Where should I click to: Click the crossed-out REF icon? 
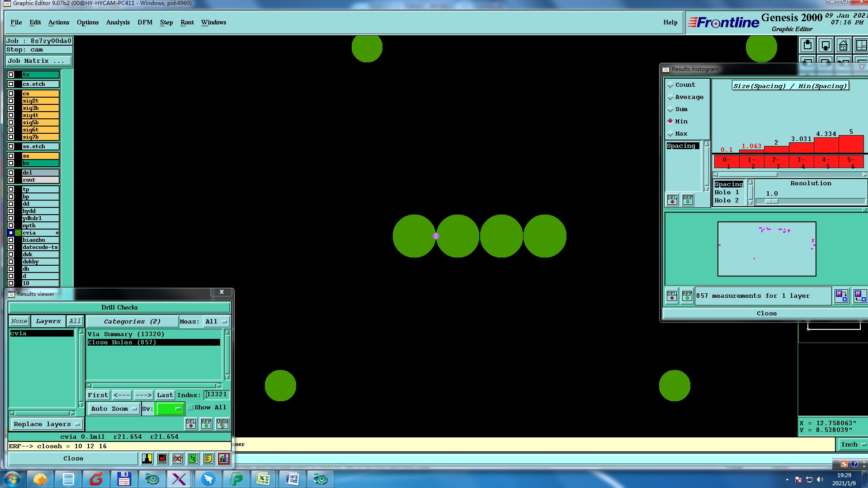pos(178,459)
